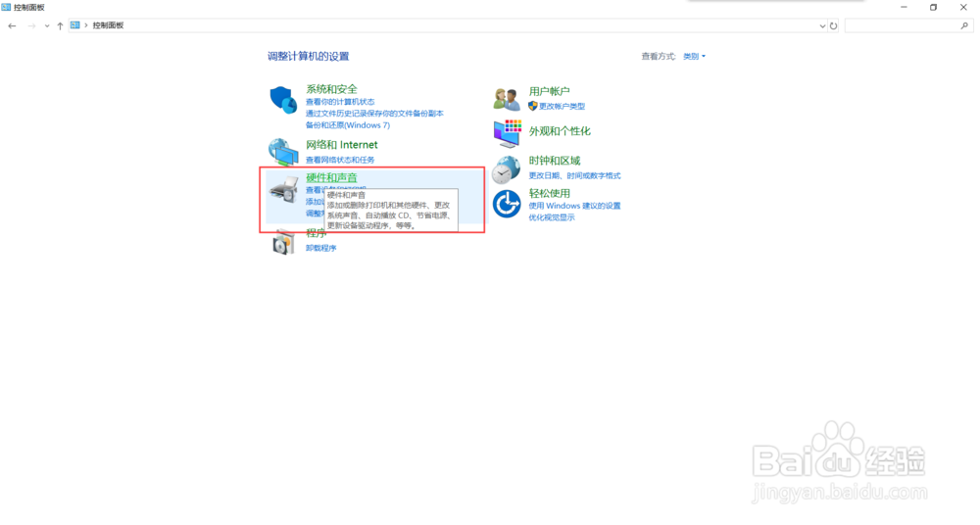Click 使用 Windows 建议的设置 link

pyautogui.click(x=574, y=206)
